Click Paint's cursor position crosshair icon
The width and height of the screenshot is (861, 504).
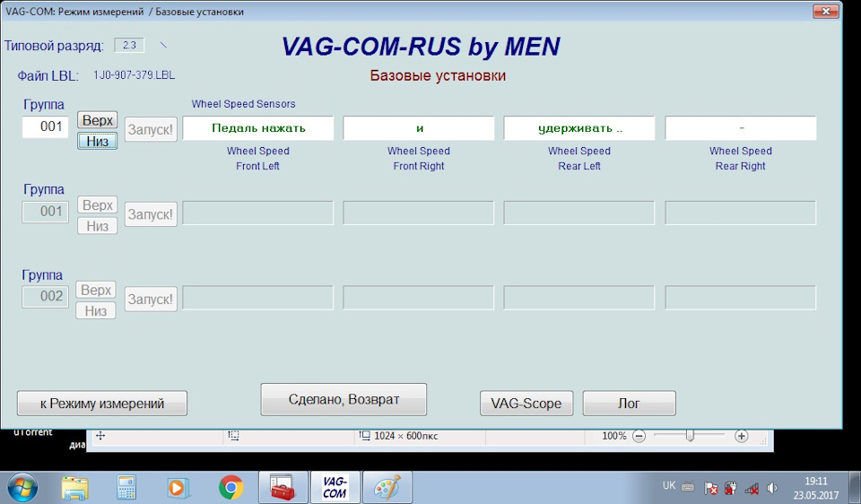point(100,436)
